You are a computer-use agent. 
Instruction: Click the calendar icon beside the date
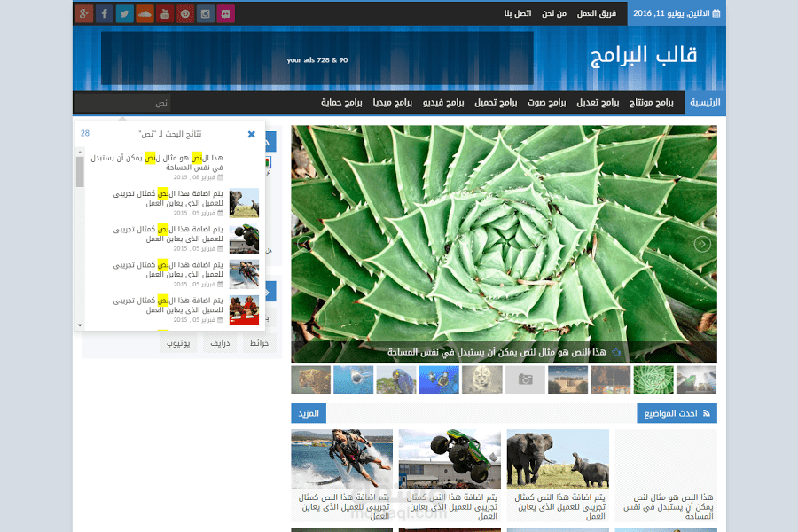(716, 14)
